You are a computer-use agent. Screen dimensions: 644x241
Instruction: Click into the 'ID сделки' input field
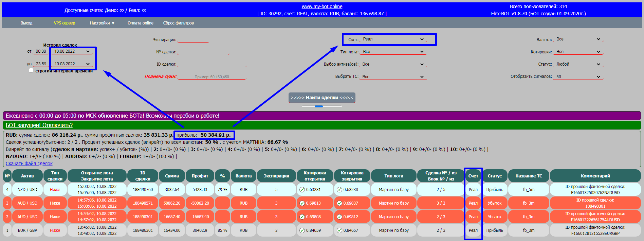click(x=212, y=64)
